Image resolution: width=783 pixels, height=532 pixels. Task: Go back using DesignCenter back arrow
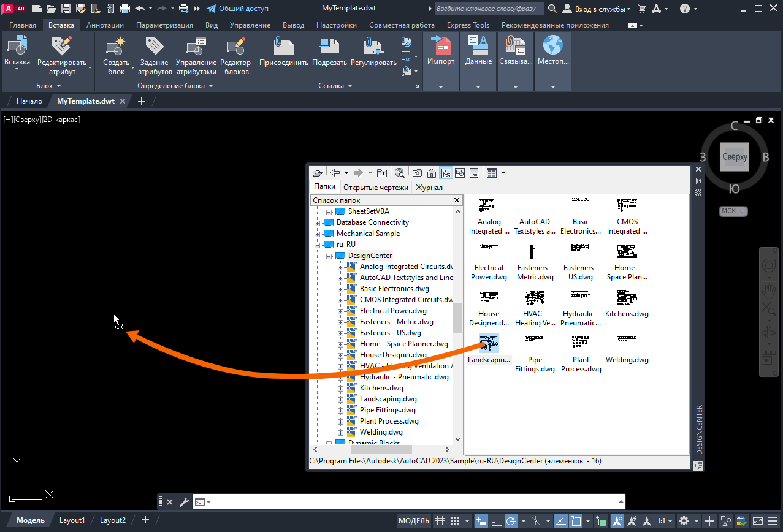coord(335,173)
